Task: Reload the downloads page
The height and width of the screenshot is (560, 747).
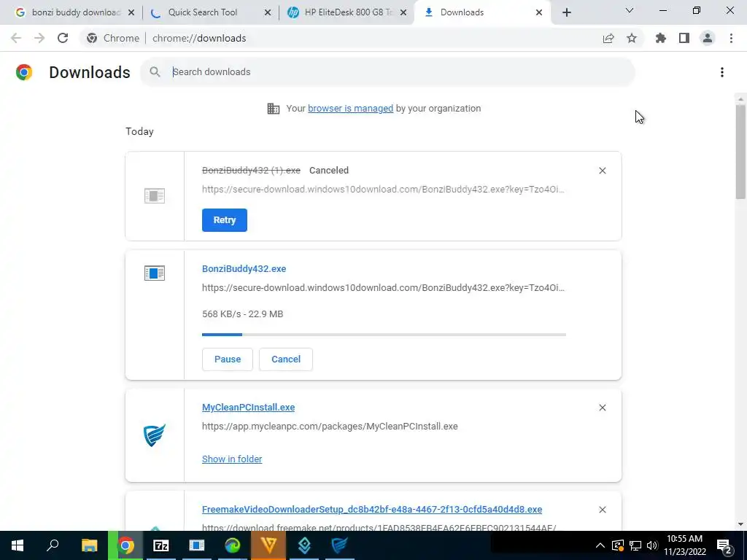Action: [63, 38]
